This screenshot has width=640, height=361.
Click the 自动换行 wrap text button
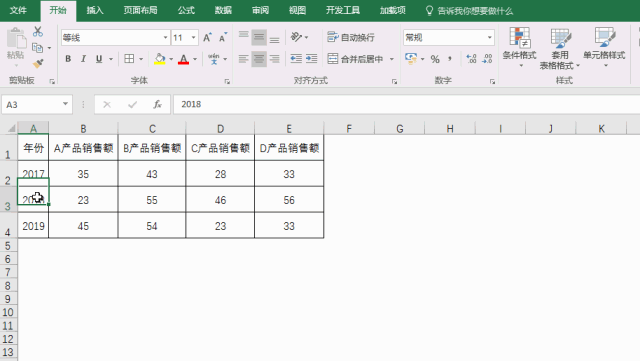pos(351,37)
